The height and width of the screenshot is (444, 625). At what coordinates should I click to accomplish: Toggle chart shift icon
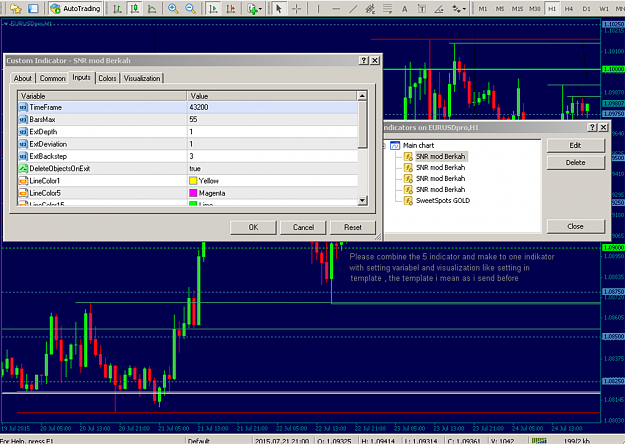(x=231, y=8)
